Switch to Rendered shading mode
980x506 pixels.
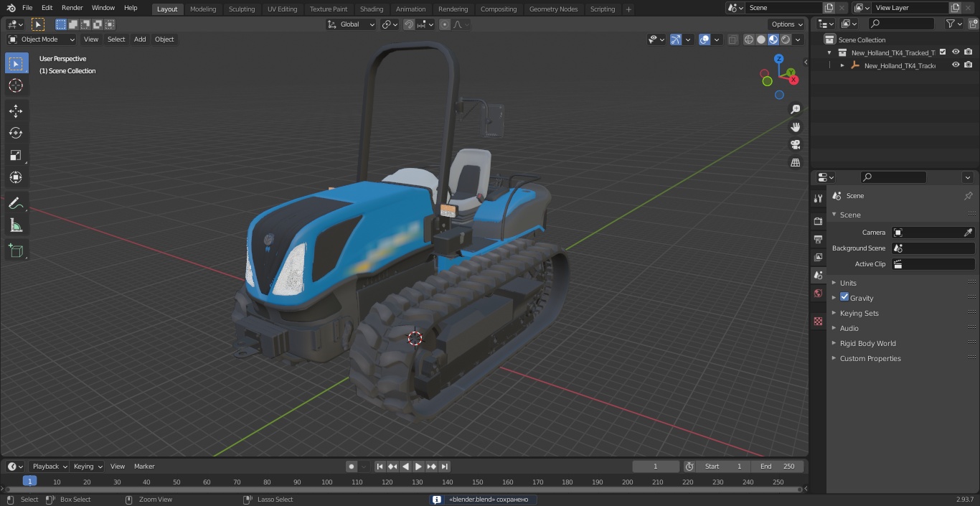786,39
